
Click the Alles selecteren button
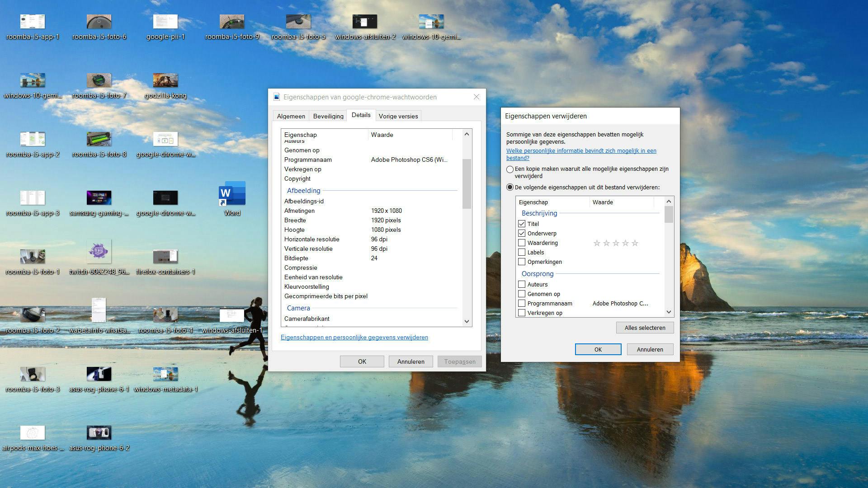click(x=645, y=328)
